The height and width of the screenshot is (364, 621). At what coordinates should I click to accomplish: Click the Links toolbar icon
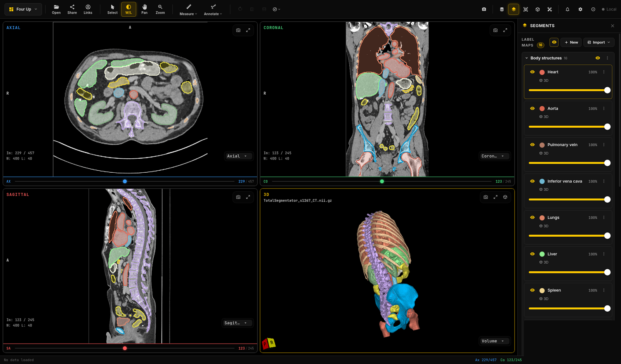88,9
